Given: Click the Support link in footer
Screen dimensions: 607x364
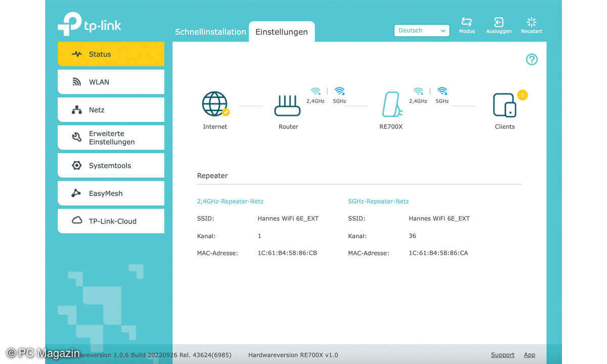Looking at the screenshot, I should pos(503,355).
